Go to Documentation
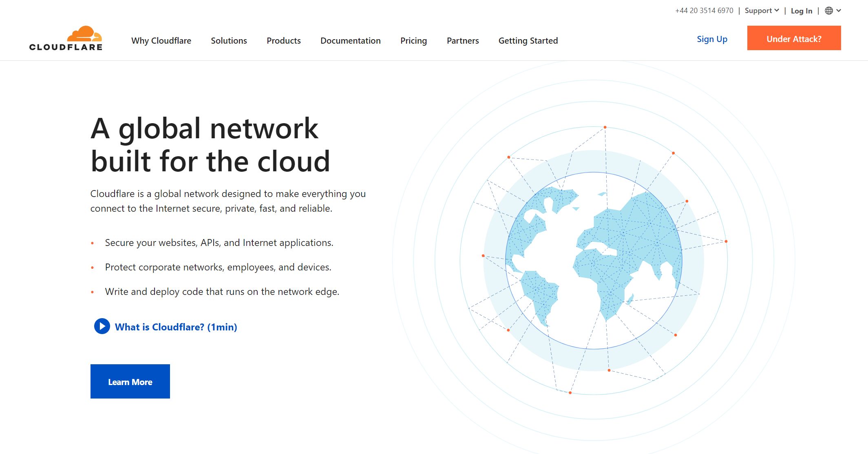This screenshot has height=454, width=868. click(x=351, y=41)
